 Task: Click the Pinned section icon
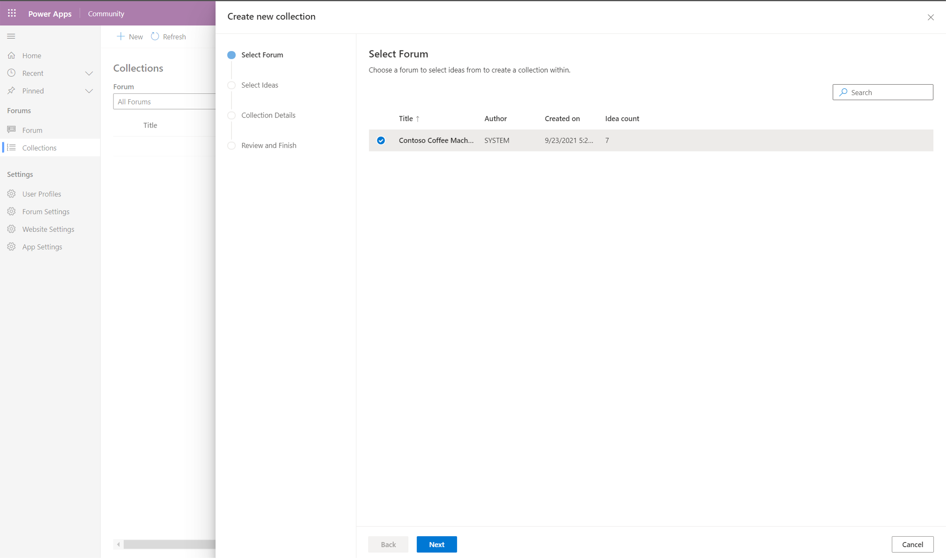(x=13, y=90)
